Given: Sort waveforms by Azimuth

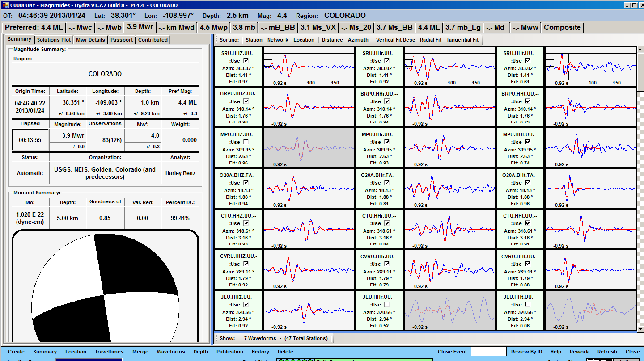Looking at the screenshot, I should pyautogui.click(x=358, y=40).
